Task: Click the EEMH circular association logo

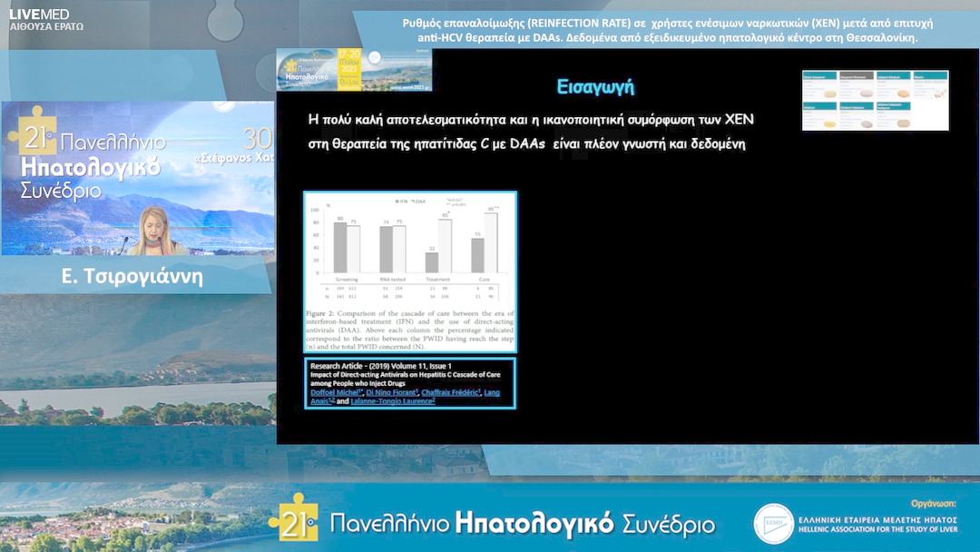Action: (x=773, y=524)
